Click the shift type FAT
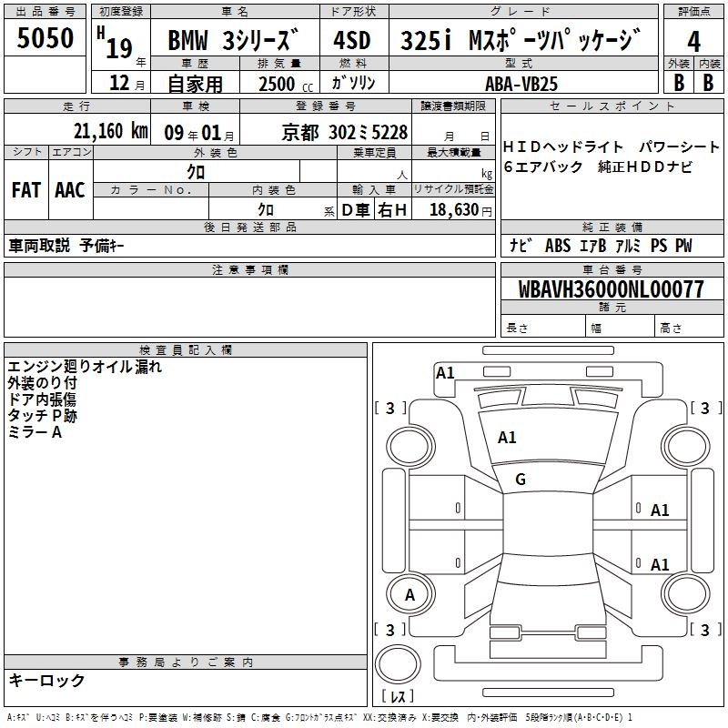728x728 pixels. coord(25,190)
